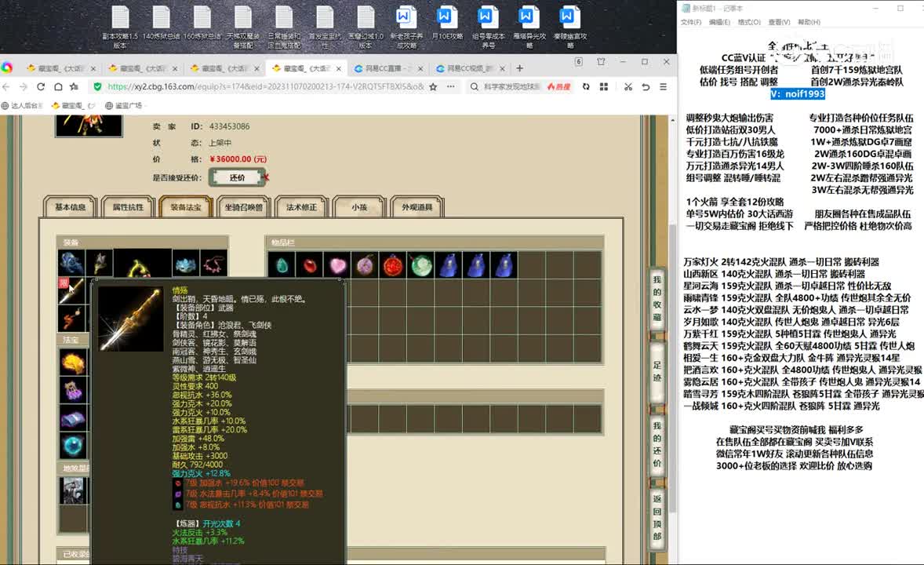The width and height of the screenshot is (924, 565).
Task: Open a new browser tab with the plus button
Action: click(519, 68)
